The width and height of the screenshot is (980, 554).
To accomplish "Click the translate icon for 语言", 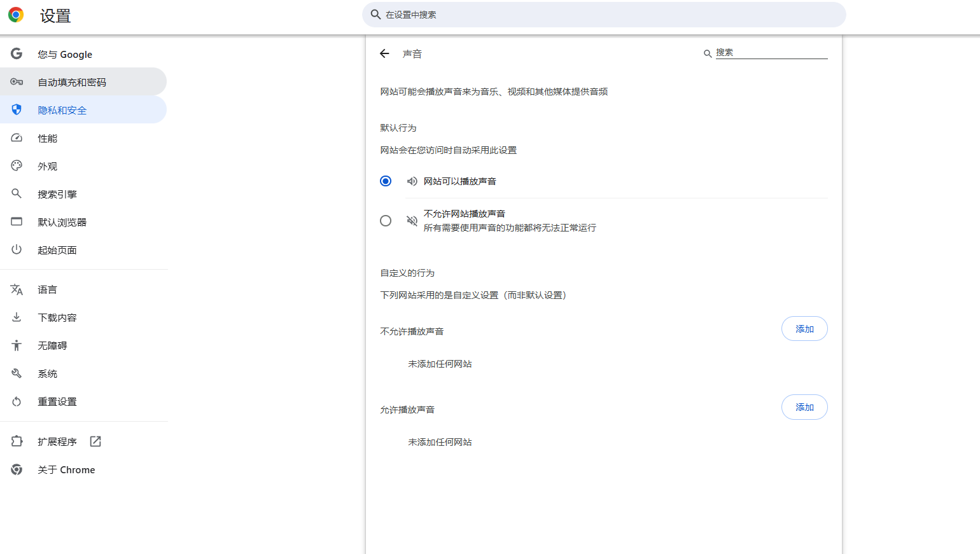I will click(17, 289).
